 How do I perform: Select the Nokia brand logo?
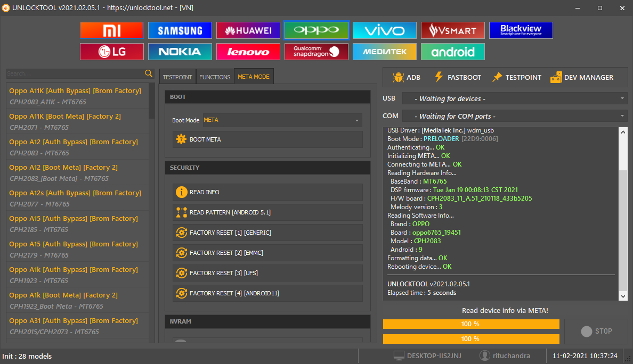point(180,52)
